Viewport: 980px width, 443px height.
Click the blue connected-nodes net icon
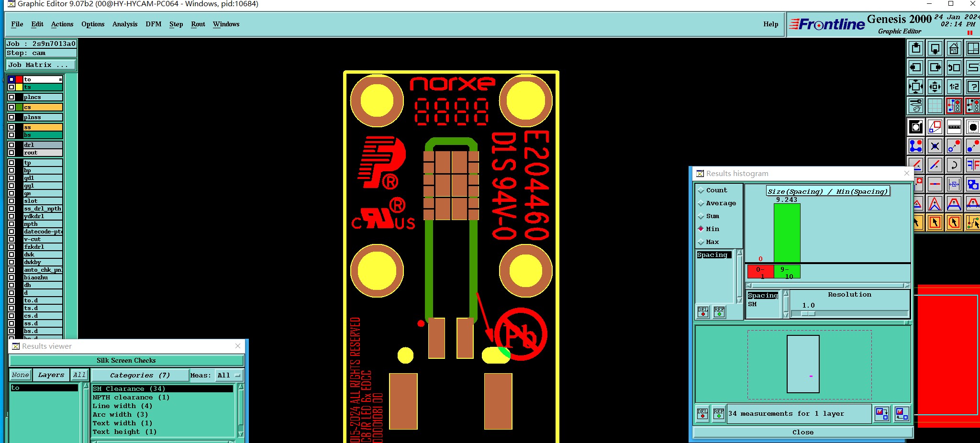[916, 146]
